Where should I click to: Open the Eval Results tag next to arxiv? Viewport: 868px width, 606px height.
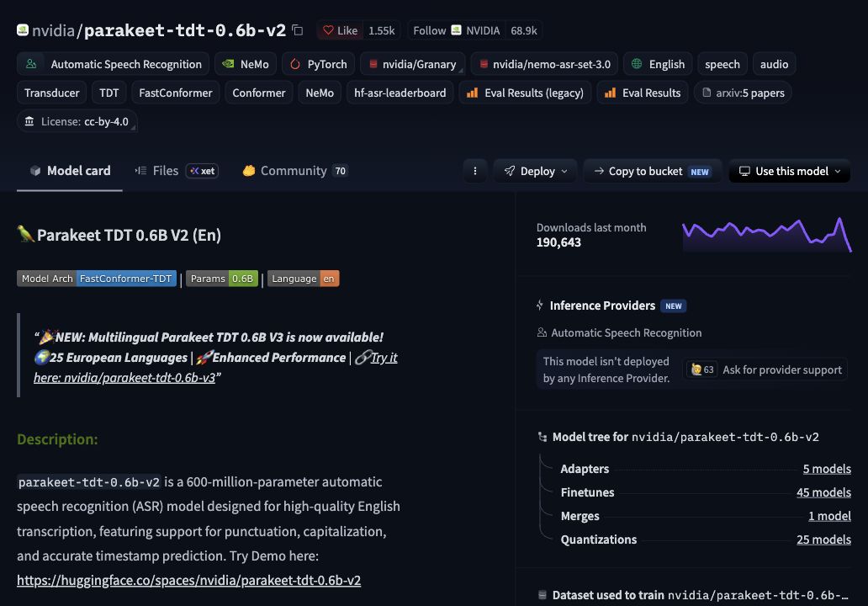coord(642,93)
